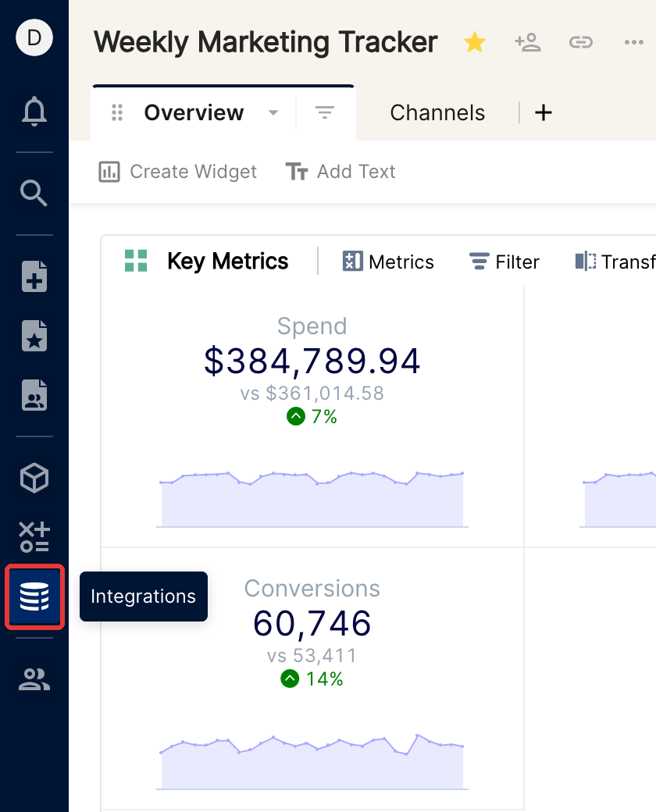Image resolution: width=656 pixels, height=812 pixels.
Task: Invite a person with add-user icon
Action: [527, 42]
